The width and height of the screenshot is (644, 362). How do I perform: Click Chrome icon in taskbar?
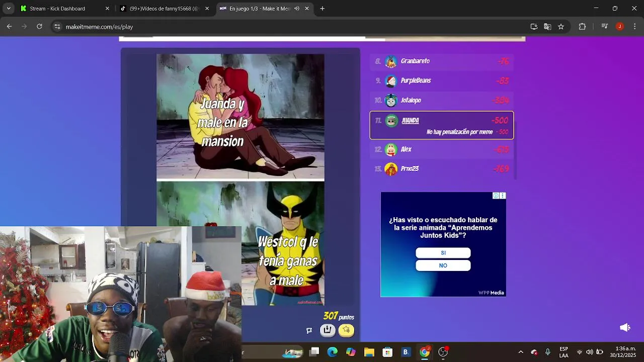pos(424,352)
